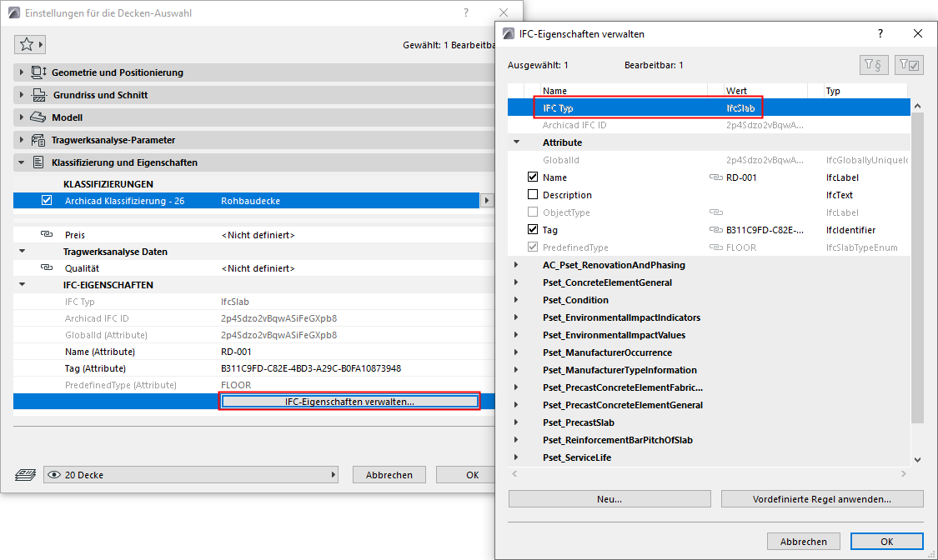The image size is (938, 560).
Task: Click Vordefinierte Regel anwenden... button
Action: pyautogui.click(x=822, y=499)
